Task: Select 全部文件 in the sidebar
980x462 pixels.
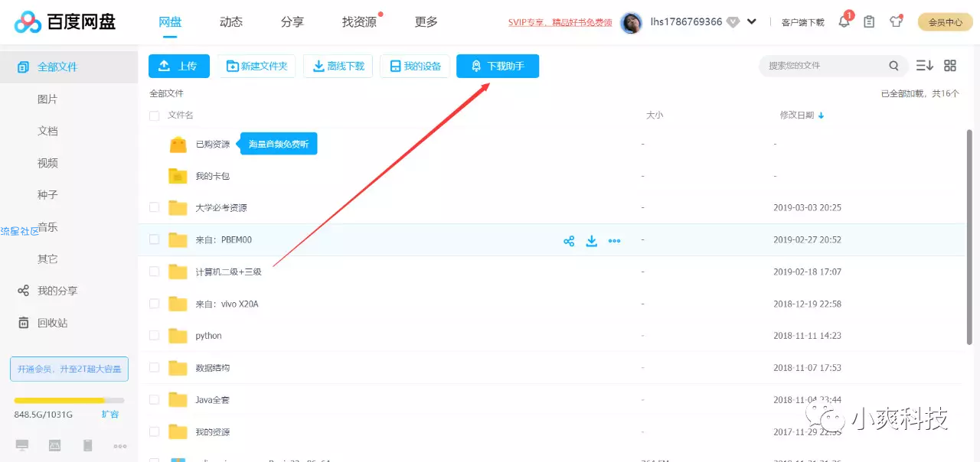Action: coord(69,67)
